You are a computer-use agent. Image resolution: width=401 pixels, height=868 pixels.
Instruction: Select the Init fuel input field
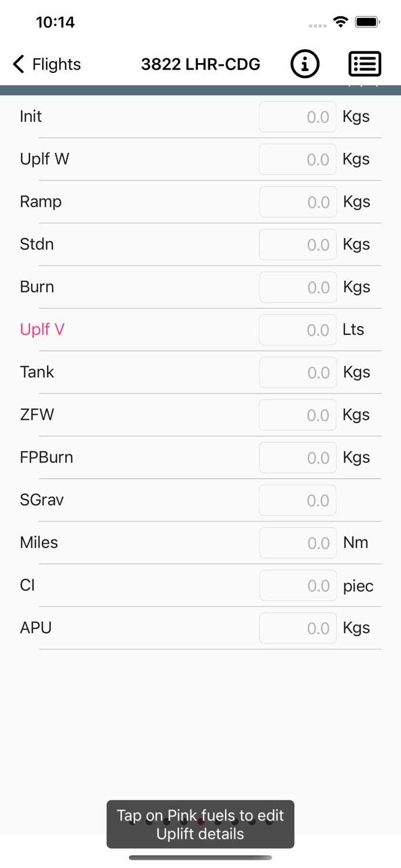(297, 117)
